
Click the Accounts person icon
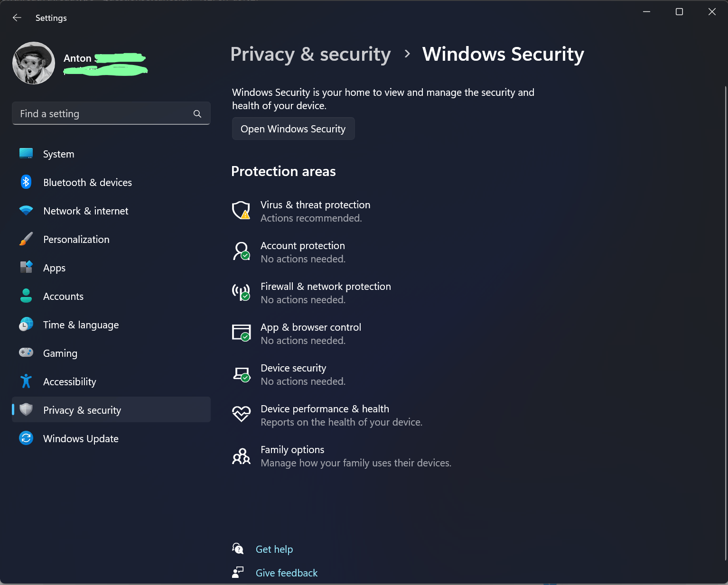(x=26, y=296)
